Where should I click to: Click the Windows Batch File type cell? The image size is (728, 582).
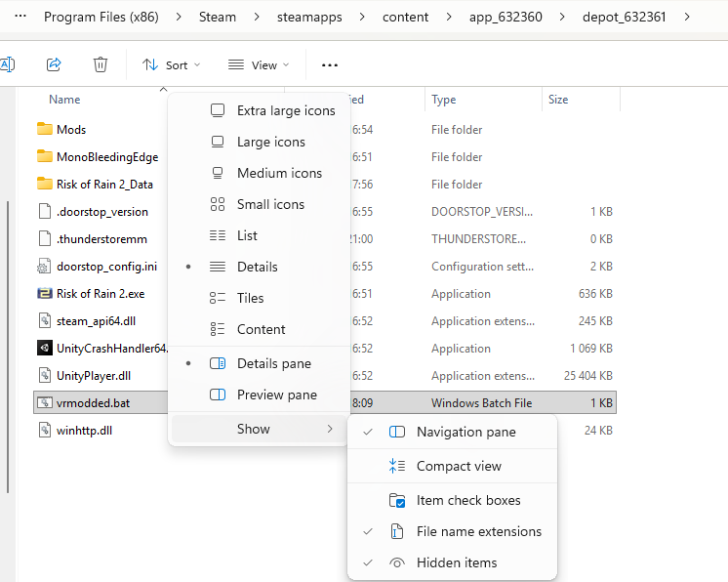coord(481,402)
